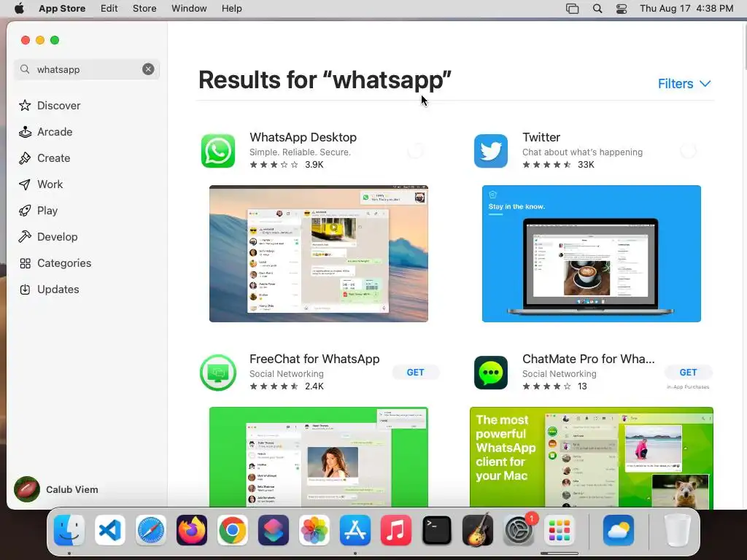Open Photos app in Dock
Viewport: 747px width, 560px height.
[314, 530]
